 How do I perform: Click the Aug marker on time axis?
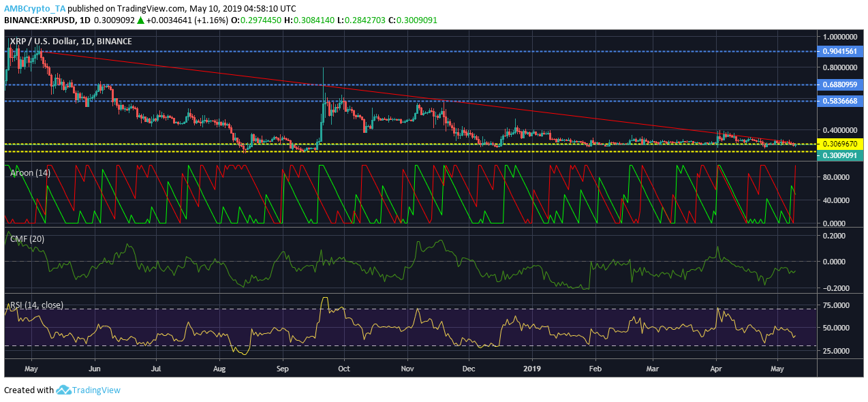pyautogui.click(x=219, y=369)
